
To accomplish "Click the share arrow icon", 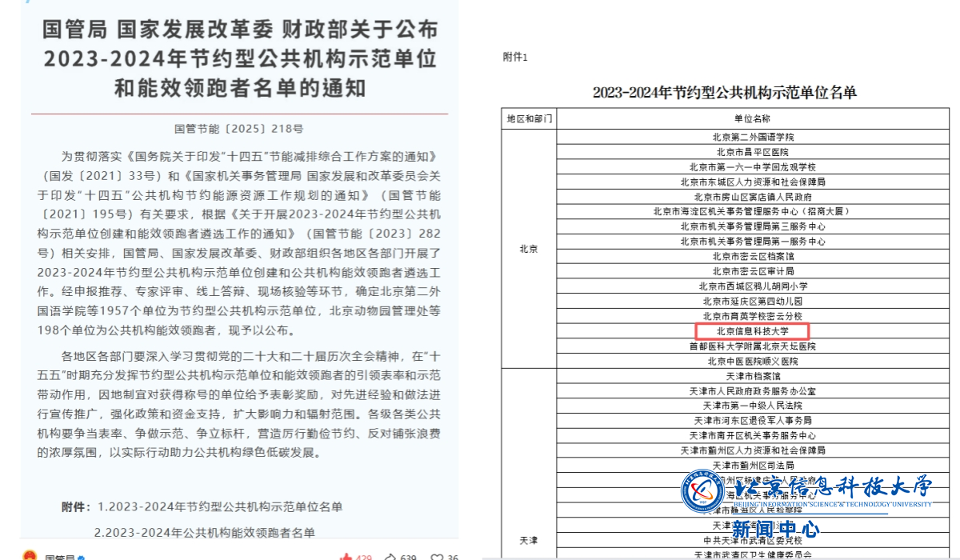I will pyautogui.click(x=390, y=557).
